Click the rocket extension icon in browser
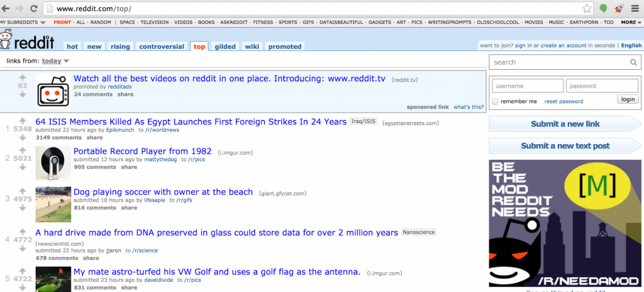The height and width of the screenshot is (292, 644). (x=619, y=9)
